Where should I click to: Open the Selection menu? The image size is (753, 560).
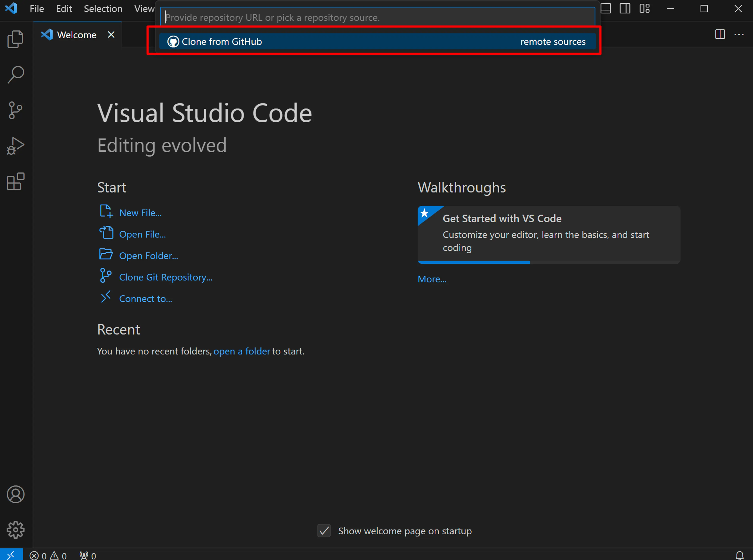pos(103,8)
